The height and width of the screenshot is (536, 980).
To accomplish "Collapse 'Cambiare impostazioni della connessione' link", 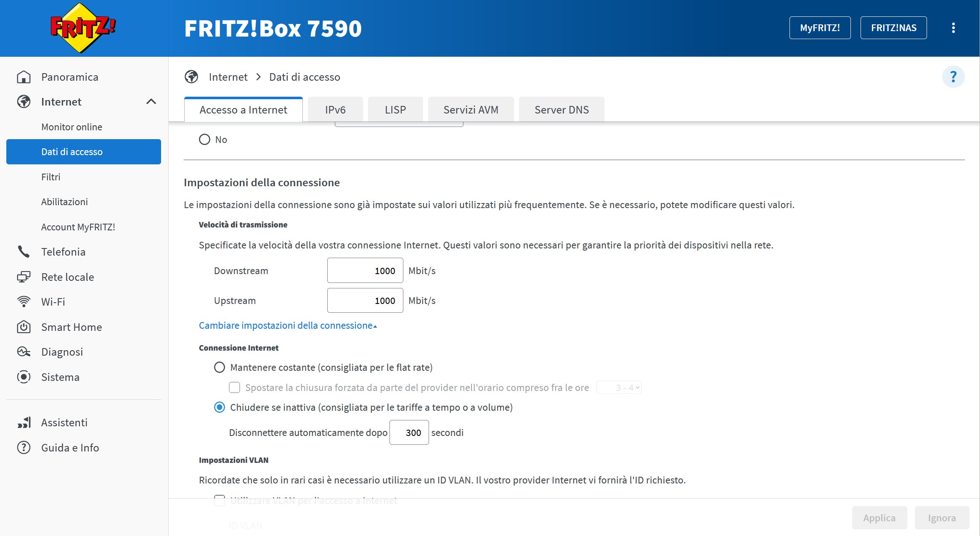I will coord(288,325).
